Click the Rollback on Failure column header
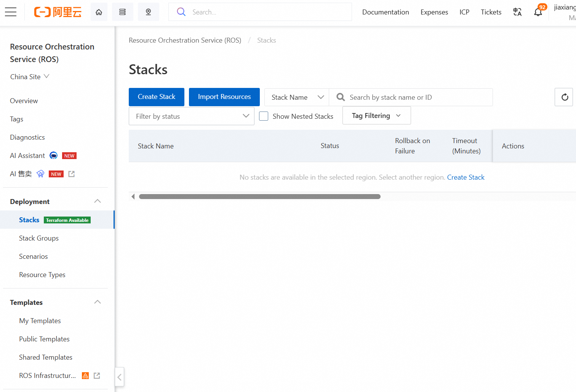 click(413, 146)
